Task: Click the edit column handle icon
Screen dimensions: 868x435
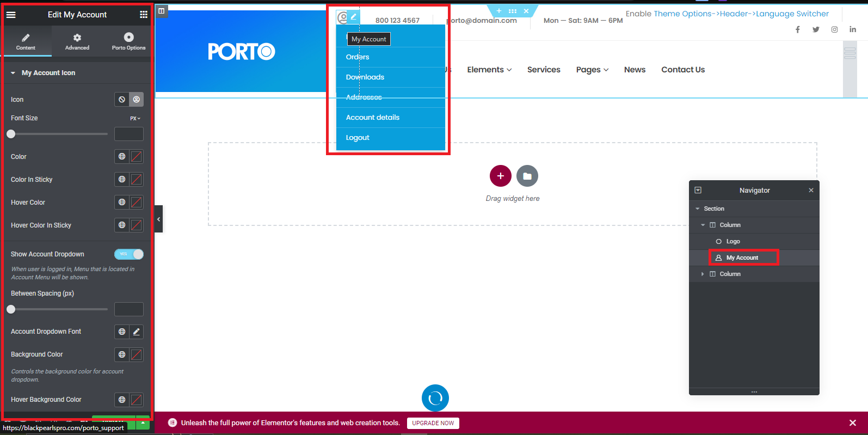Action: (x=161, y=11)
